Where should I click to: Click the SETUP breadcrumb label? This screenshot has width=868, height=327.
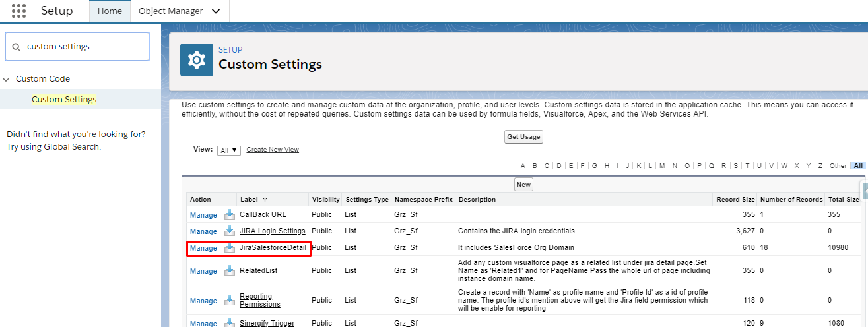(230, 50)
